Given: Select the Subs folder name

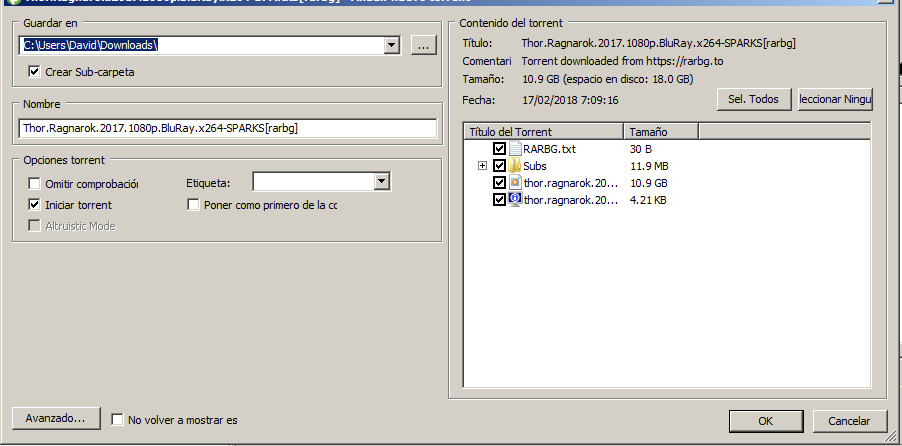Looking at the screenshot, I should pyautogui.click(x=535, y=166).
